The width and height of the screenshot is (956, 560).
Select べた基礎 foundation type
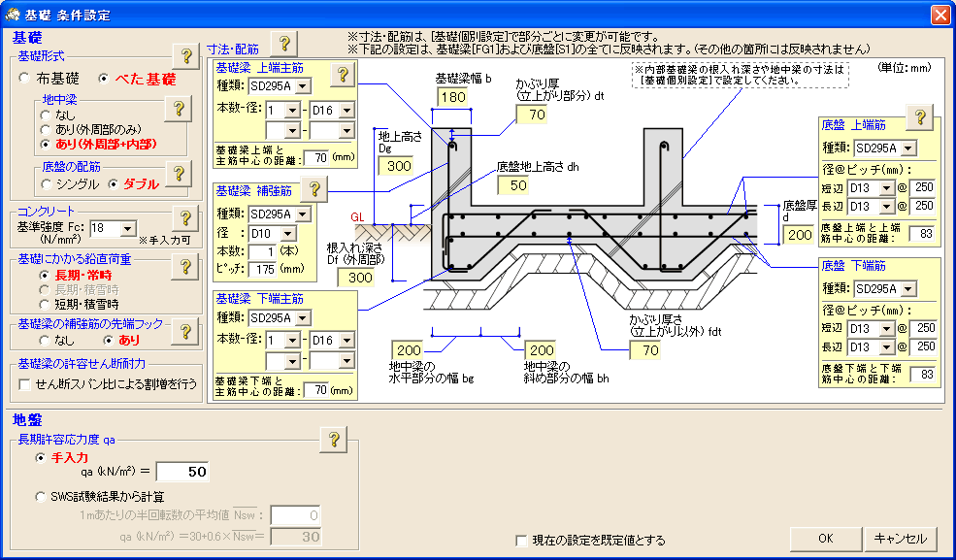tap(137, 79)
